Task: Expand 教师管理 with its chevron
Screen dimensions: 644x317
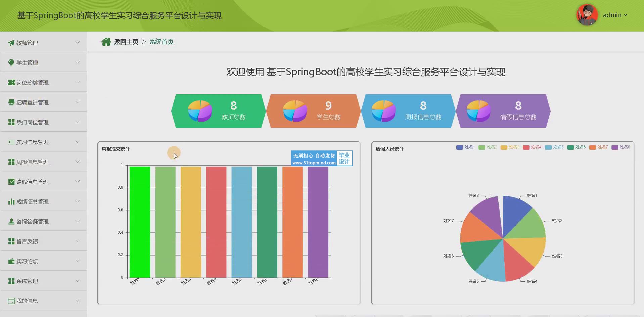Action: pos(78,42)
